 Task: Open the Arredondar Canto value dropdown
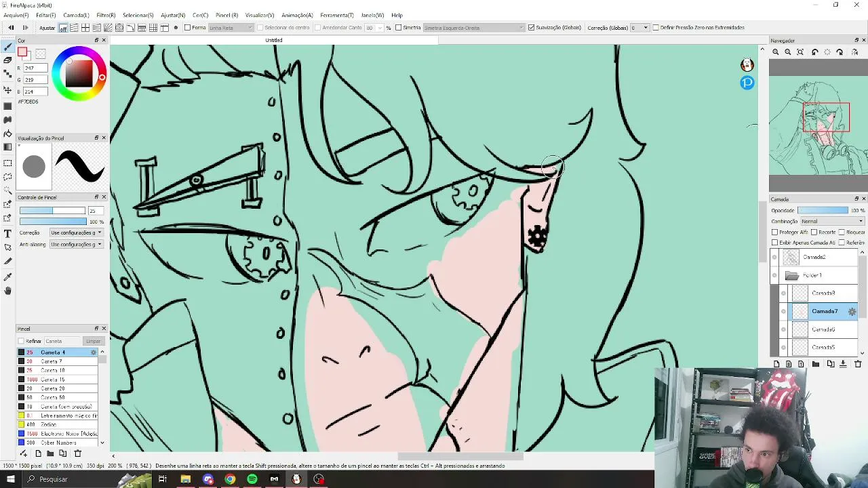tap(374, 28)
